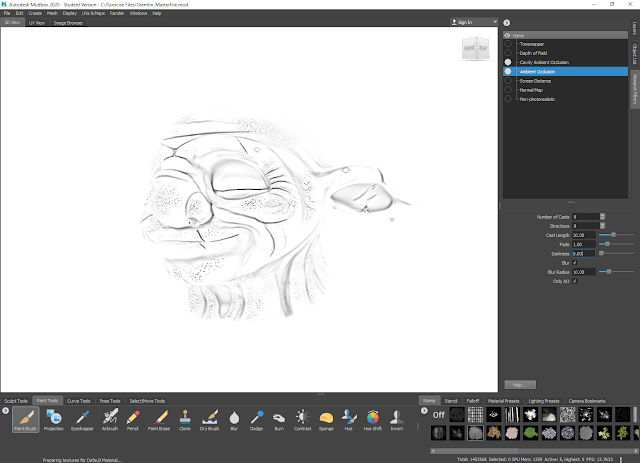Select the Contrast tool
This screenshot has height=463, width=640.
pos(302,420)
